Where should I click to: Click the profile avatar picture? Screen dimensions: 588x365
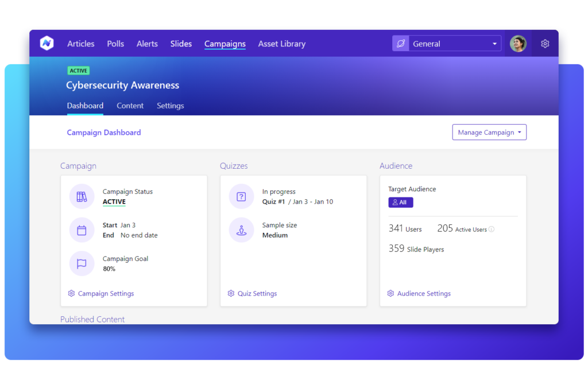pyautogui.click(x=518, y=43)
